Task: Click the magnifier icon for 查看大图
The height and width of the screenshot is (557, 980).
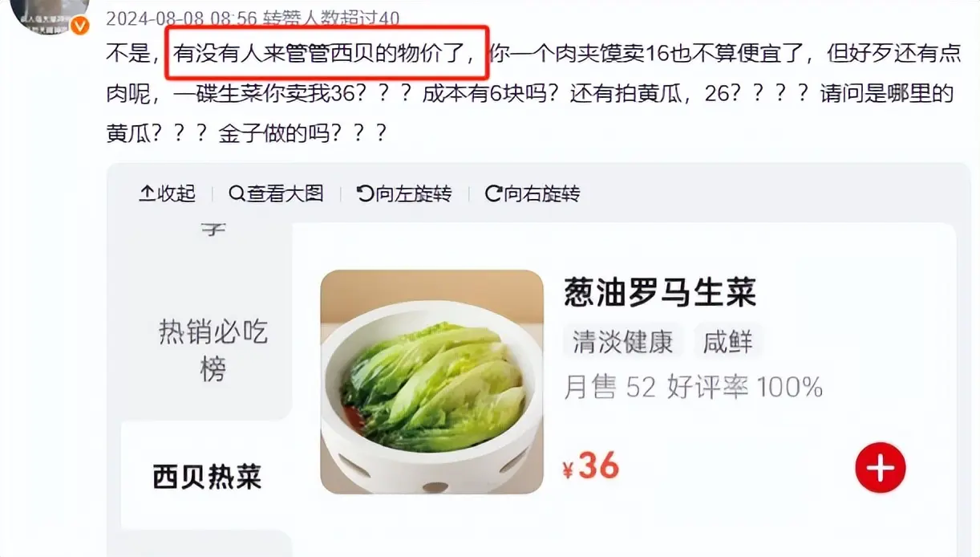Action: 237,193
